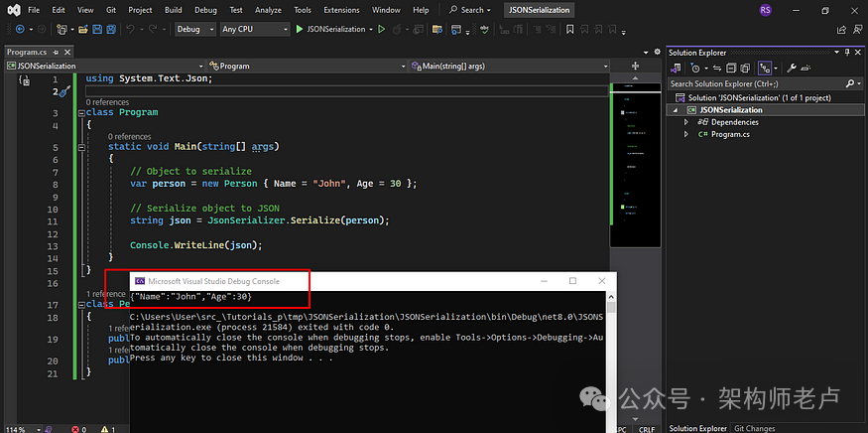
Task: Collapse the JSONSerialization project node
Action: click(676, 110)
